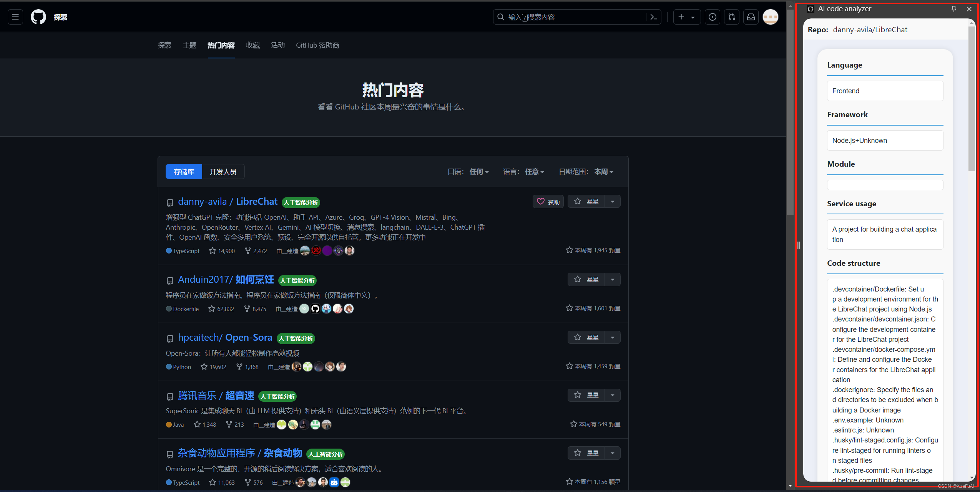Switch to the 主题 Topics tab
The image size is (980, 492).
coord(189,45)
